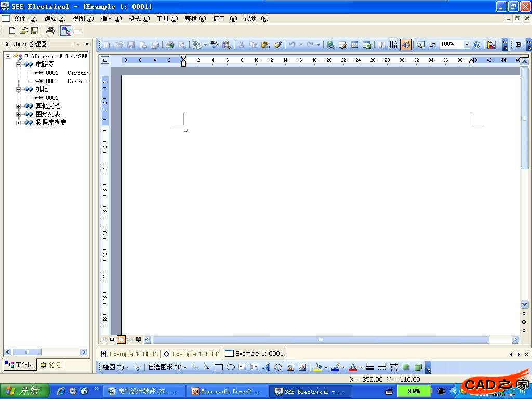532x399 pixels.
Task: Open the 插入 menu
Action: pos(110,19)
